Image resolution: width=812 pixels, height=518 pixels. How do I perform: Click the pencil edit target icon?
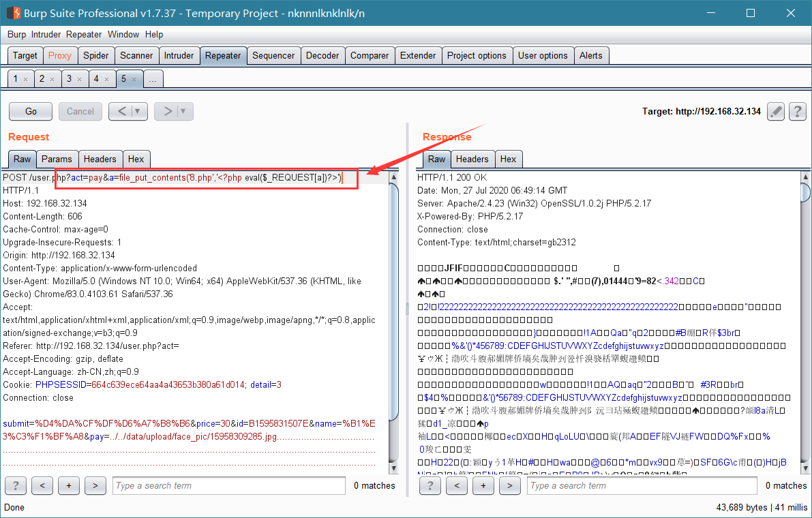pyautogui.click(x=776, y=111)
